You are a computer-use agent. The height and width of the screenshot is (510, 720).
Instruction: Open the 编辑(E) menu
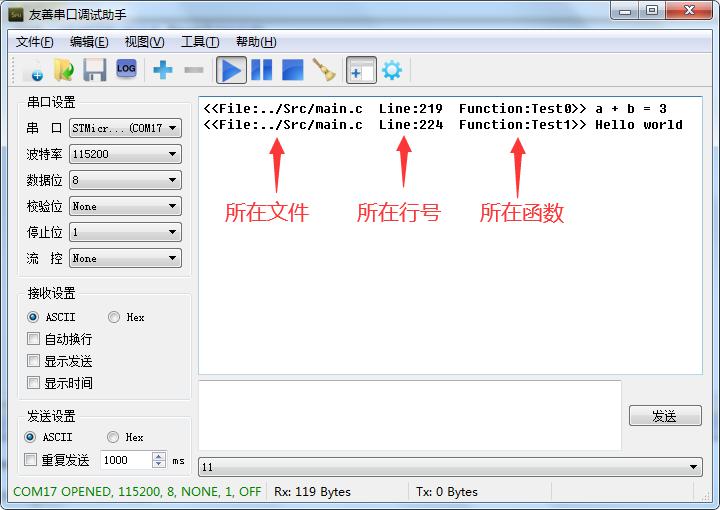pyautogui.click(x=89, y=42)
